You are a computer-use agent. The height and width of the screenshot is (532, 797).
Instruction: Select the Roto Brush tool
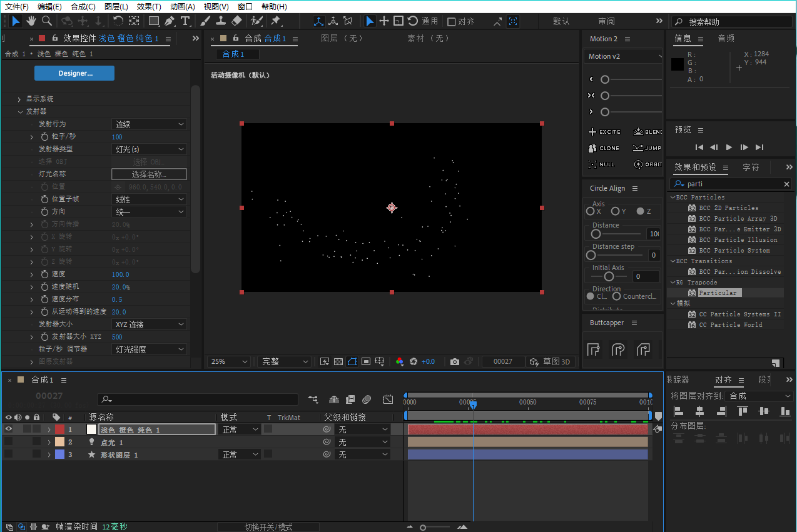click(x=257, y=21)
